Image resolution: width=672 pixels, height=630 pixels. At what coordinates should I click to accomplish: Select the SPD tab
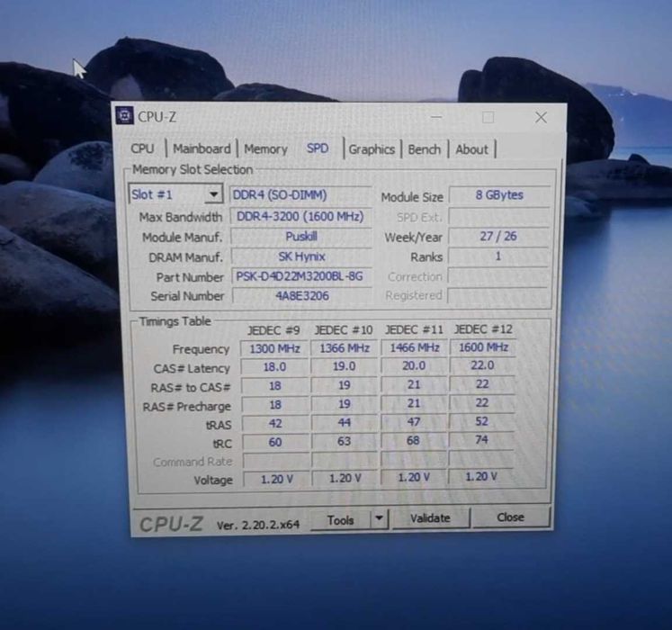(x=318, y=148)
